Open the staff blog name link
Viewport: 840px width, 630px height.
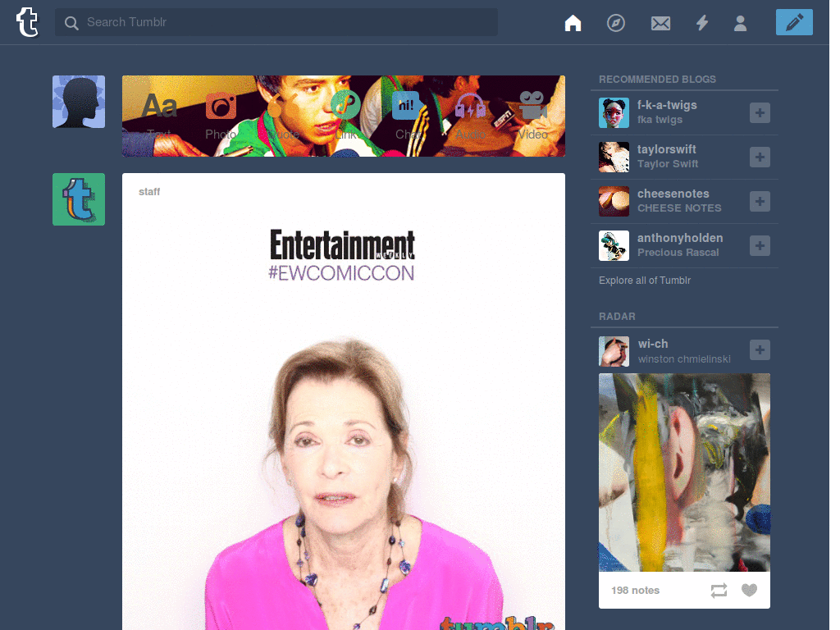(x=149, y=192)
